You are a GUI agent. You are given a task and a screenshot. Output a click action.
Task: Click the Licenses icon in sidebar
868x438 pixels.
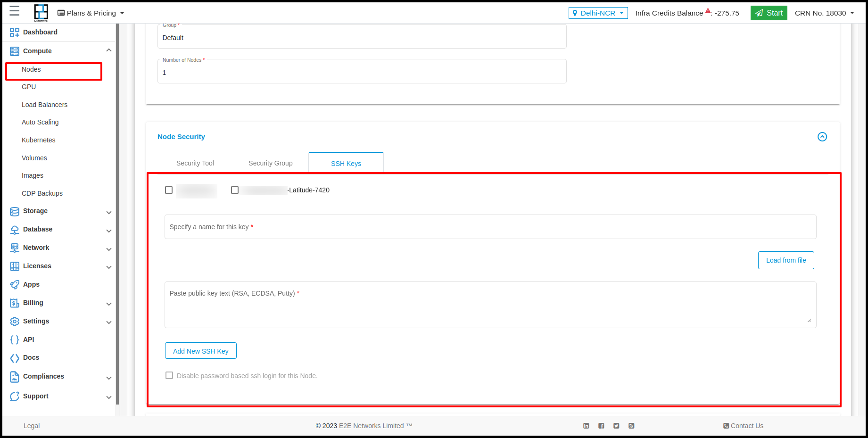15,266
